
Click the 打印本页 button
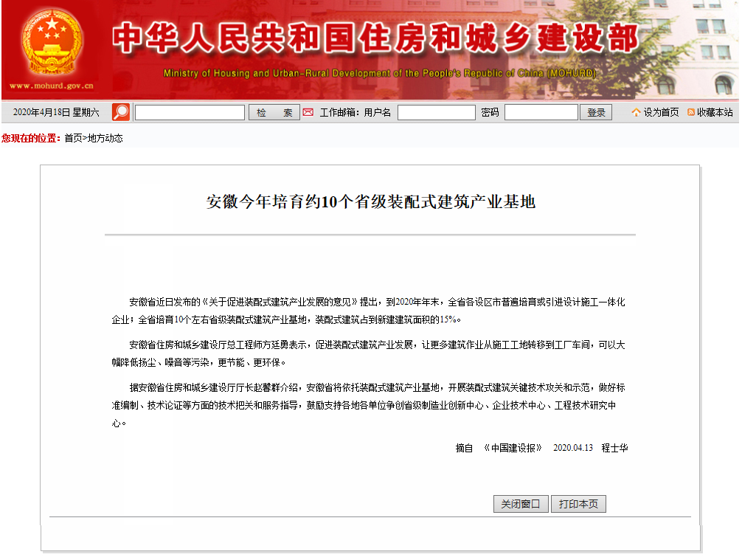(578, 504)
